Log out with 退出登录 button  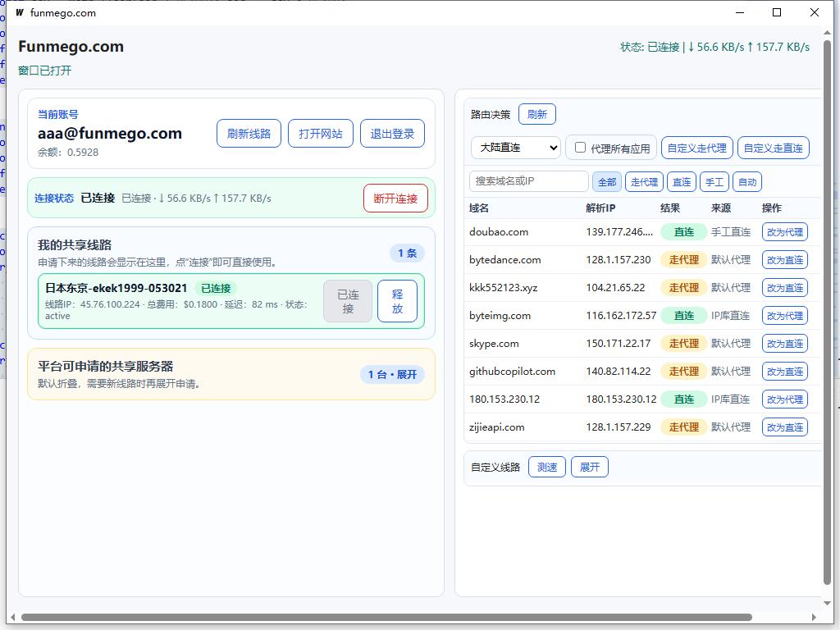click(x=392, y=134)
